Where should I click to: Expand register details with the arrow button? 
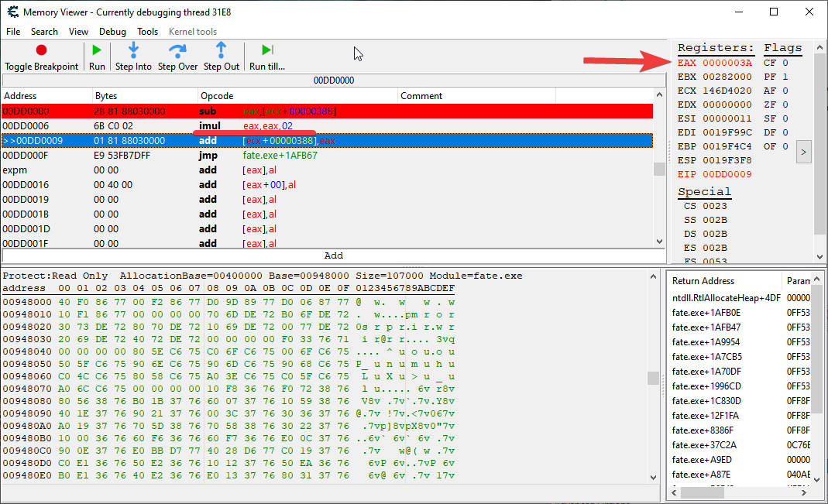(803, 152)
